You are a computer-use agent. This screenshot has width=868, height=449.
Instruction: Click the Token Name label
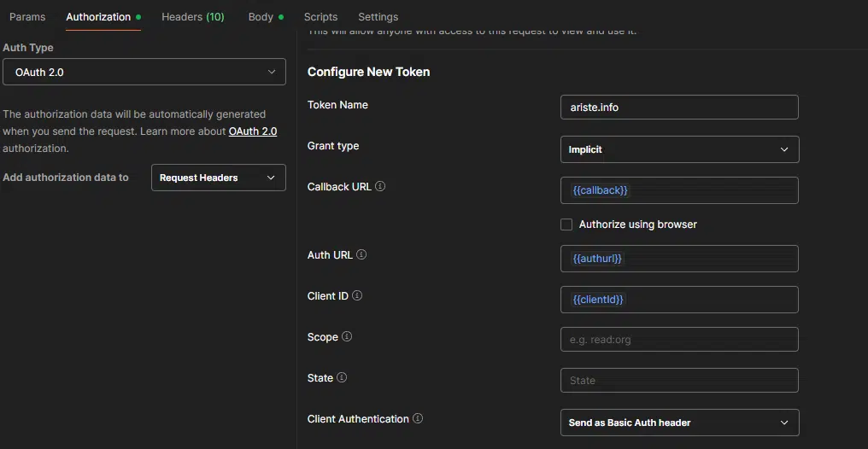[337, 105]
